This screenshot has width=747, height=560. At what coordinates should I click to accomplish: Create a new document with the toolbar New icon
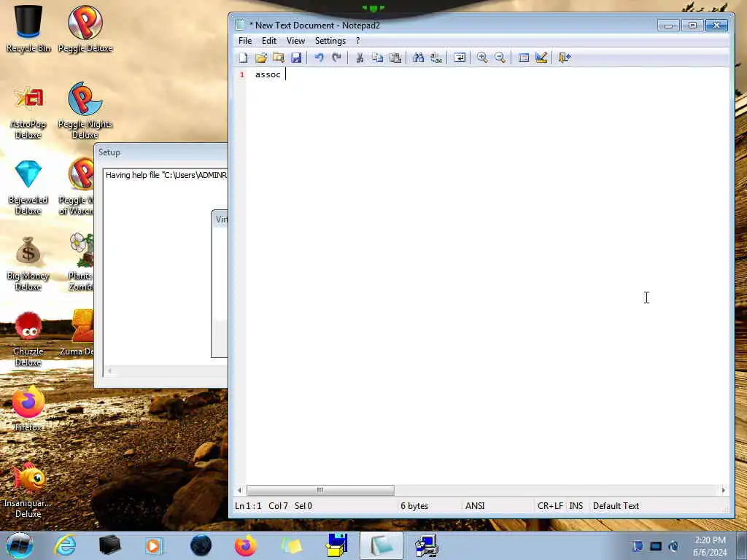(244, 58)
